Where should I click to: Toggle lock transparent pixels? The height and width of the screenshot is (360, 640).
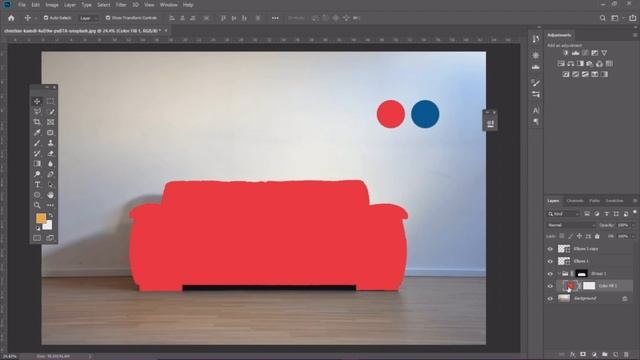[562, 236]
